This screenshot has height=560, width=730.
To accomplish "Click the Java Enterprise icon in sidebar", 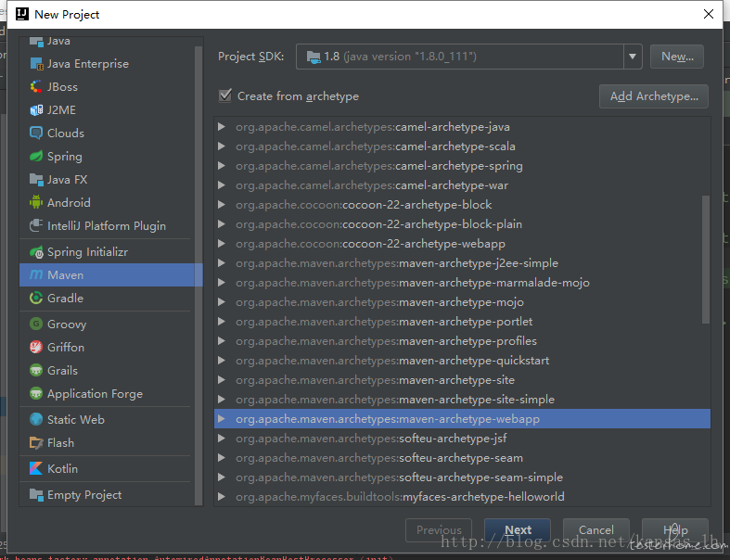I will point(36,64).
